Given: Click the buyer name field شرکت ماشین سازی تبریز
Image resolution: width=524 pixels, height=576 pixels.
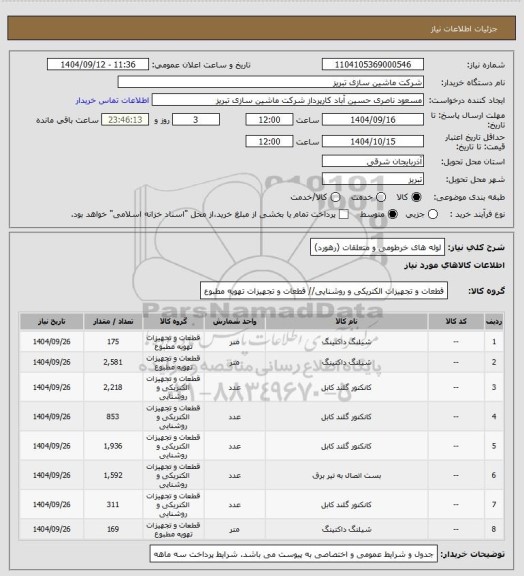Looking at the screenshot, I should tap(270, 82).
